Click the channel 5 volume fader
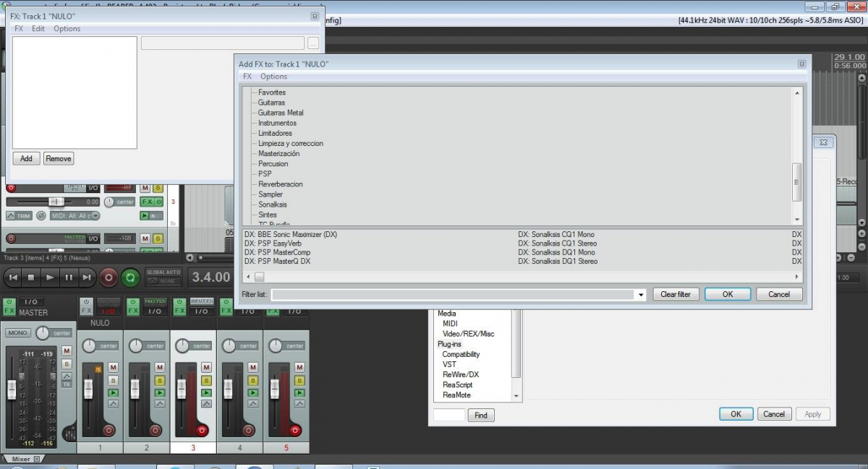 coord(273,390)
